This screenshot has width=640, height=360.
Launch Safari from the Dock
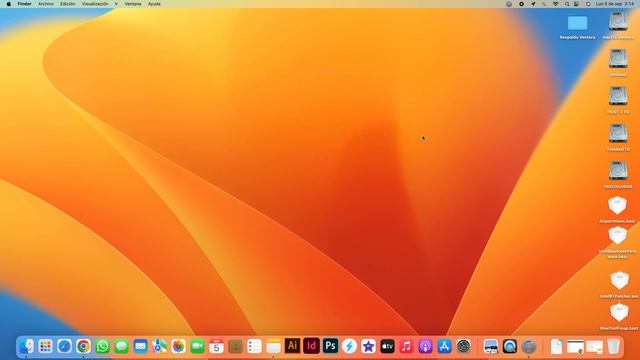pos(64,346)
